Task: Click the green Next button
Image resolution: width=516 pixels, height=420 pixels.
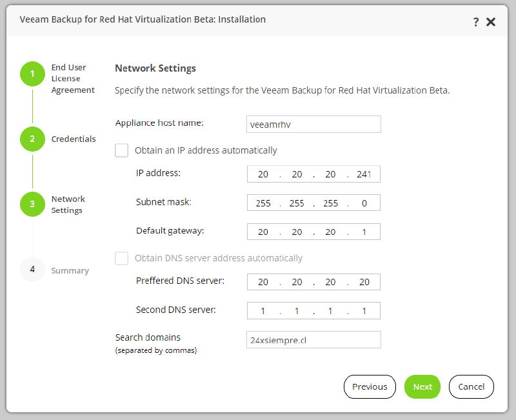Action: pyautogui.click(x=422, y=386)
